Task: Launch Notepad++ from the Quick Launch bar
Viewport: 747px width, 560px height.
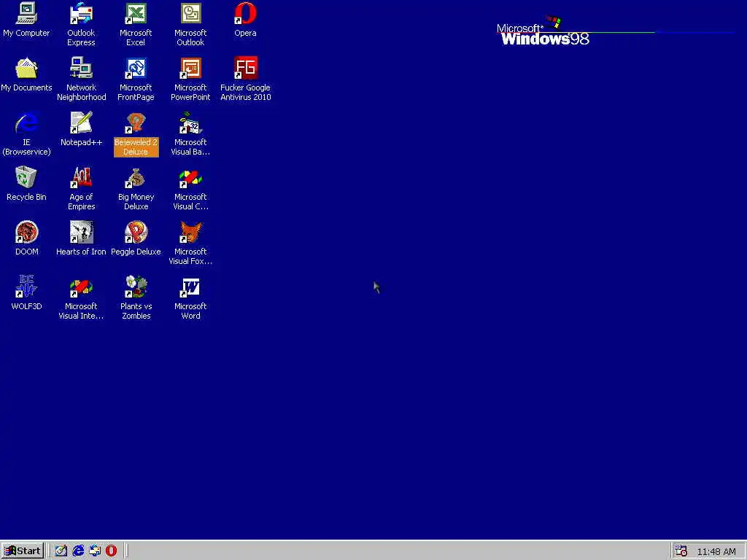Action: pos(61,551)
